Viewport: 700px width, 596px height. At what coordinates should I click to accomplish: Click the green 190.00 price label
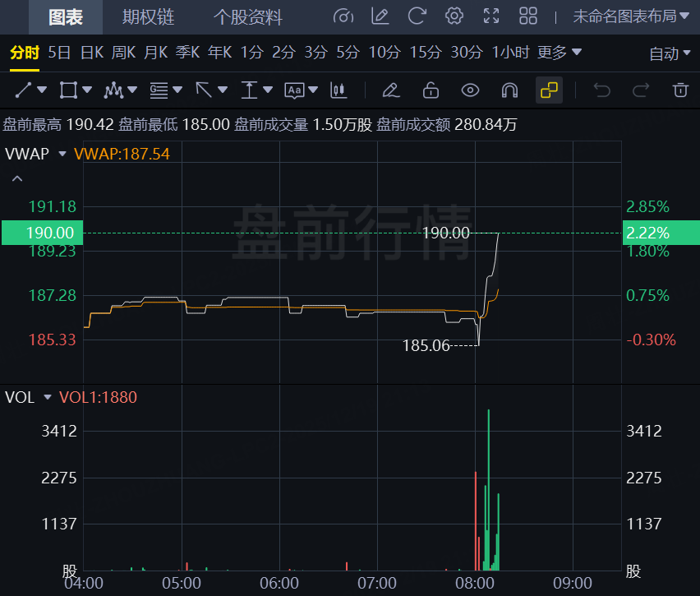click(x=43, y=233)
